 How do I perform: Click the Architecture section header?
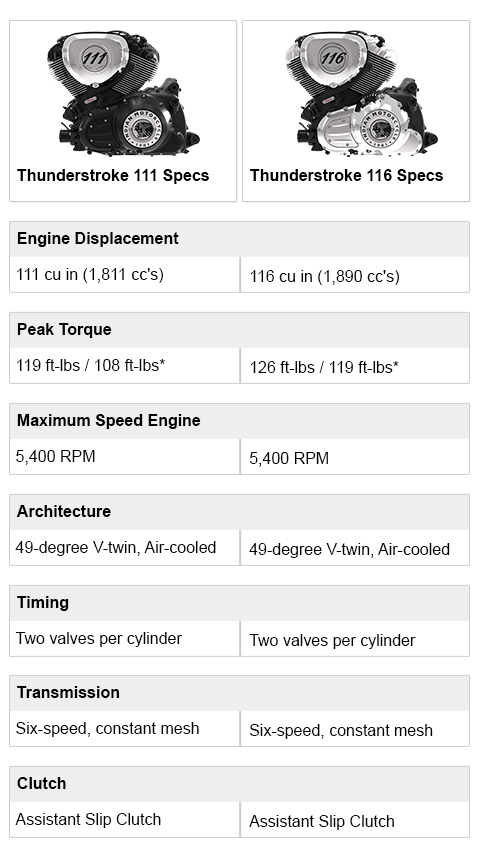click(239, 512)
